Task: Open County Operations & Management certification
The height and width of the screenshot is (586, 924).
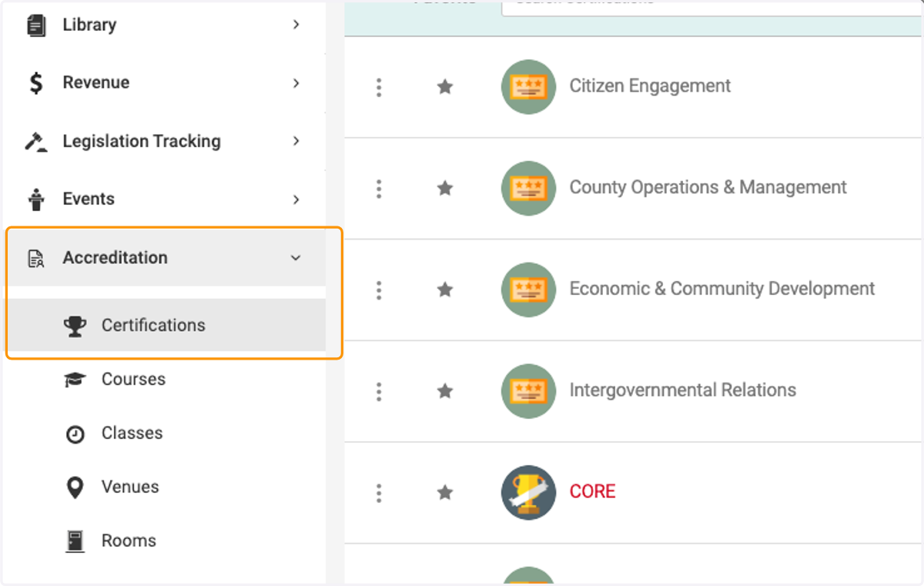Action: pos(708,187)
